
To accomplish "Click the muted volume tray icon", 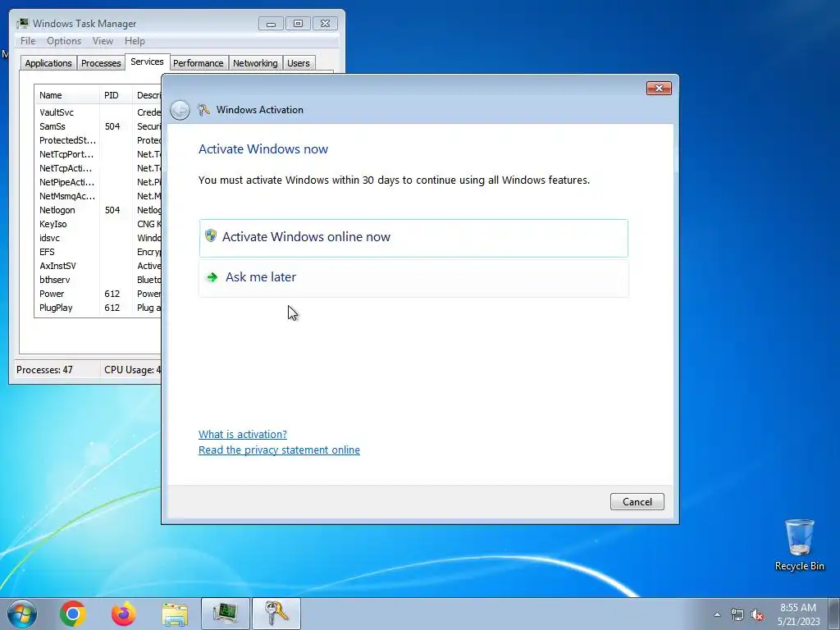I will coord(757,615).
